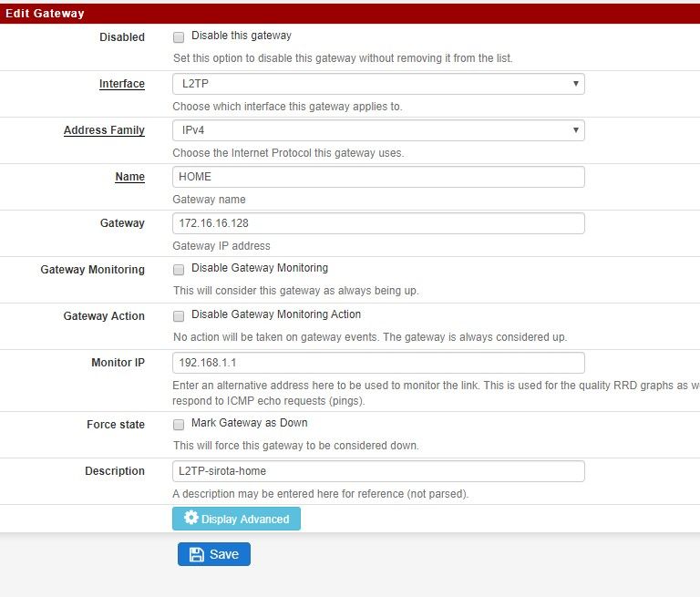Tick the Disable this gateway checkbox

pyautogui.click(x=179, y=37)
